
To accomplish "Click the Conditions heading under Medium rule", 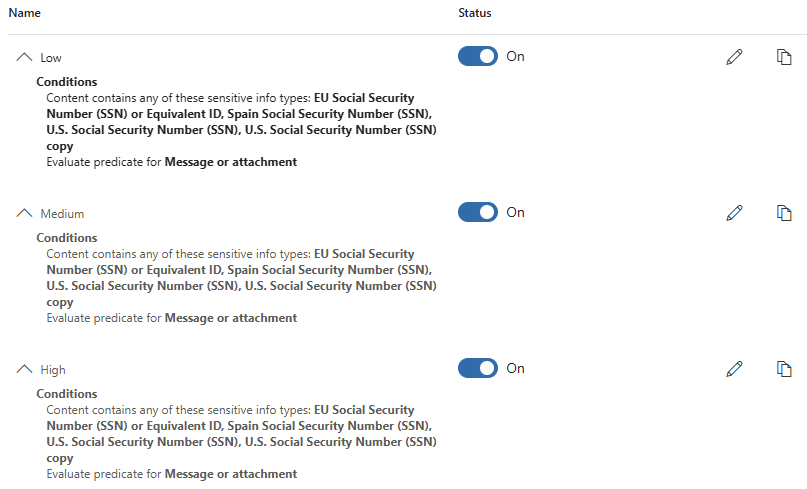I will [x=67, y=238].
